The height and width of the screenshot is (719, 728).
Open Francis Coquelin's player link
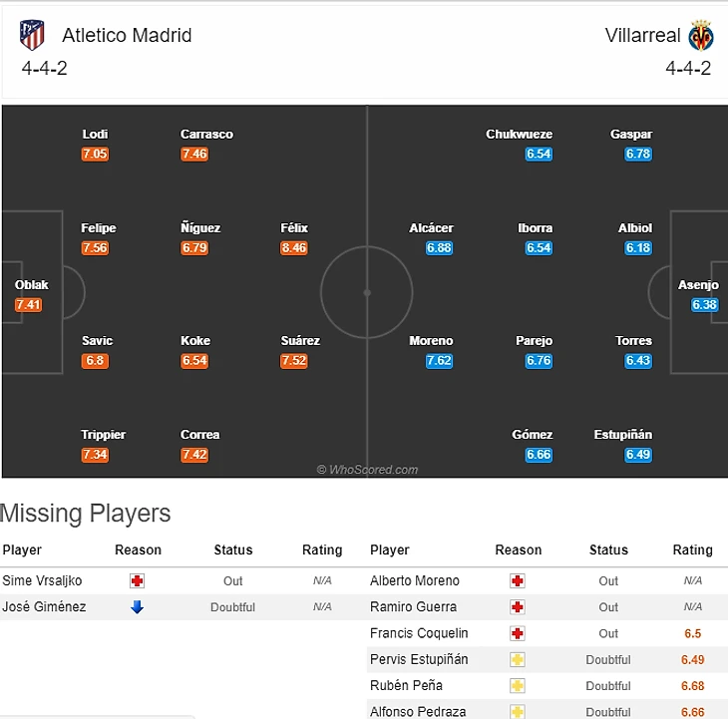point(419,633)
